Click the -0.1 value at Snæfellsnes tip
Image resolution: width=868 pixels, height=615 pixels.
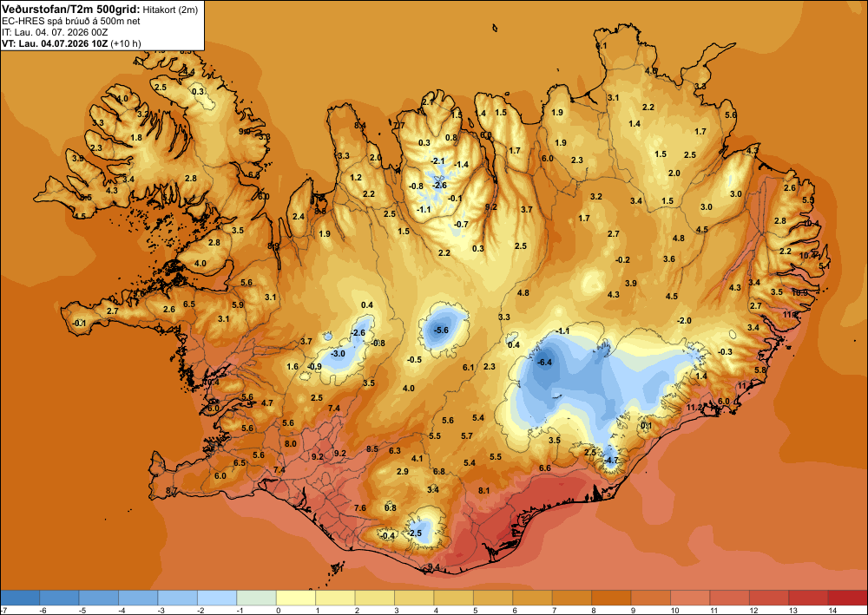point(80,324)
